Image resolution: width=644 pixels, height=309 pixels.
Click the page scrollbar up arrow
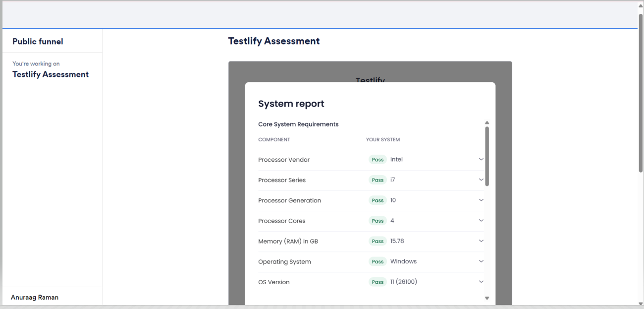tap(641, 5)
